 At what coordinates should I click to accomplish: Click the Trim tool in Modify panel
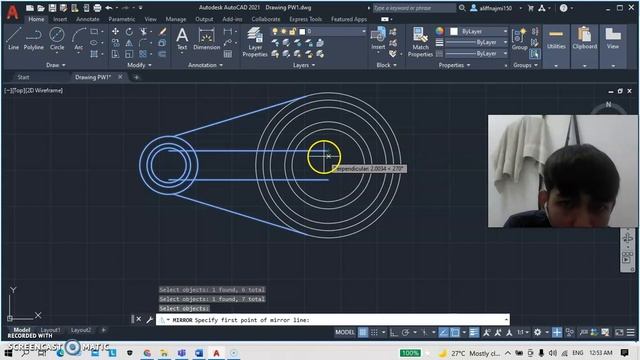click(x=143, y=32)
